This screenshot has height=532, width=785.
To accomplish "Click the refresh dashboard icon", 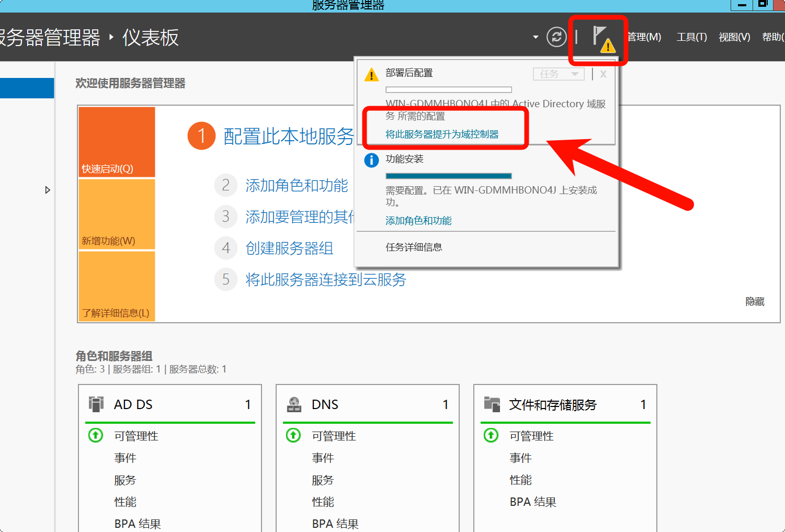I will coord(556,37).
